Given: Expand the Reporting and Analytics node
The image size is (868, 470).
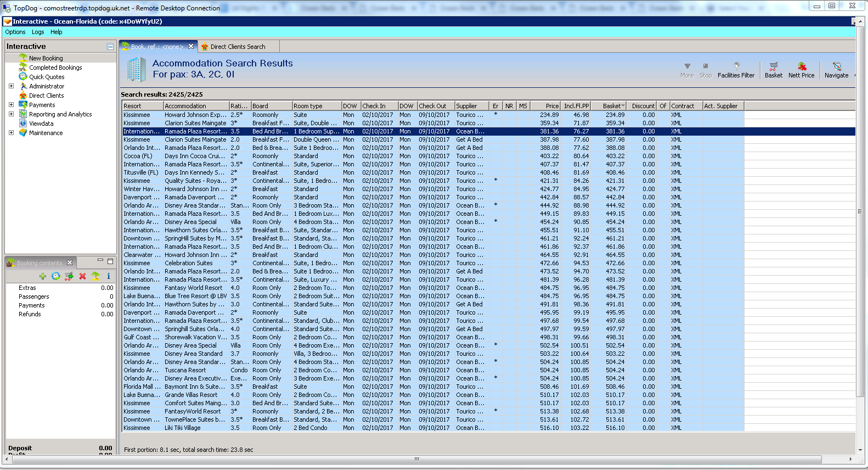Looking at the screenshot, I should (11, 114).
